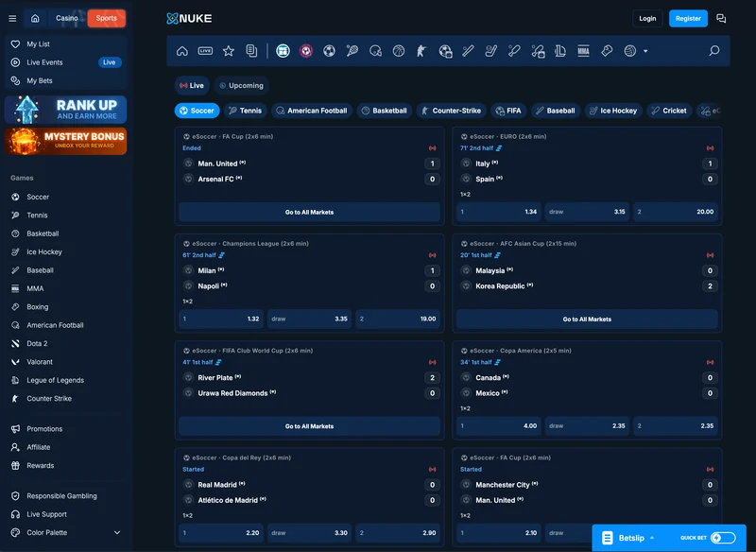Bet on Real Madrid at odds 2.20
756x552 pixels.
221,533
